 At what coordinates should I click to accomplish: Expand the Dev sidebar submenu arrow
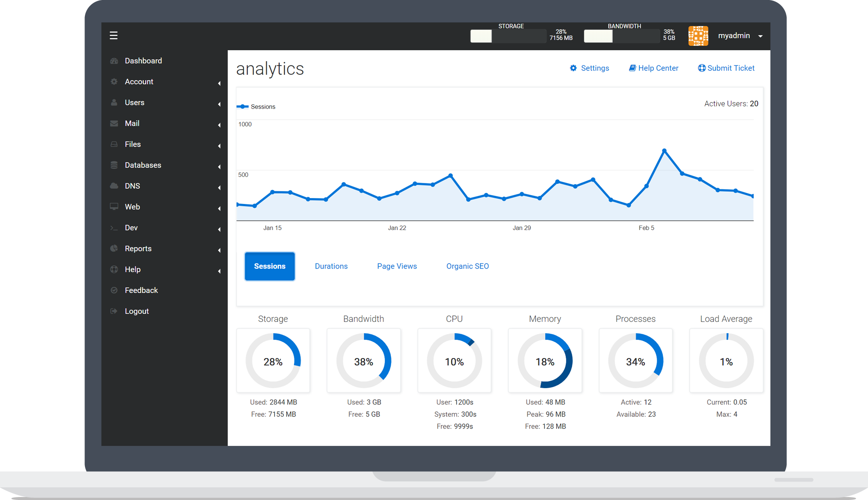[x=219, y=229]
